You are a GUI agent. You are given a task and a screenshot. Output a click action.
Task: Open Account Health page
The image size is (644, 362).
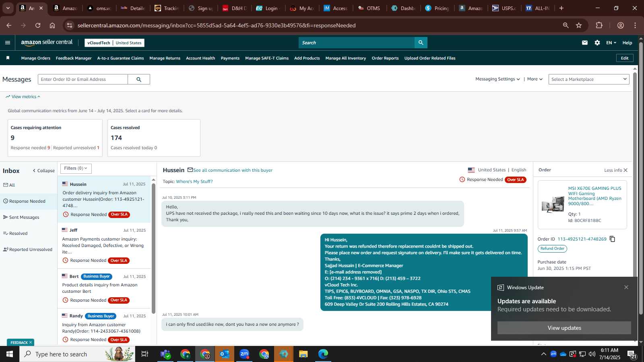[x=200, y=58]
